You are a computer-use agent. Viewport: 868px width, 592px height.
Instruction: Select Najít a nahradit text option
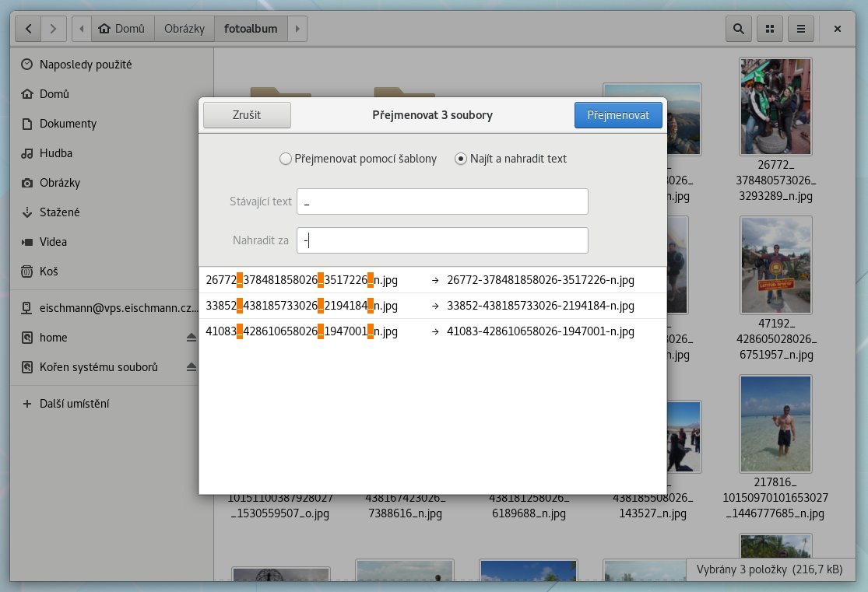point(461,159)
